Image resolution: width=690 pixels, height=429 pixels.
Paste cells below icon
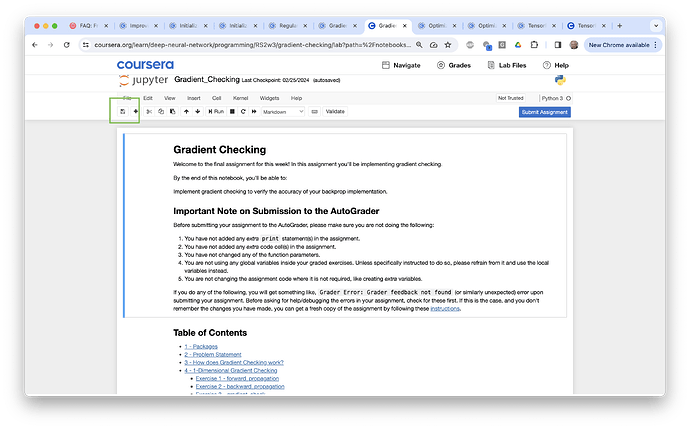coord(172,112)
